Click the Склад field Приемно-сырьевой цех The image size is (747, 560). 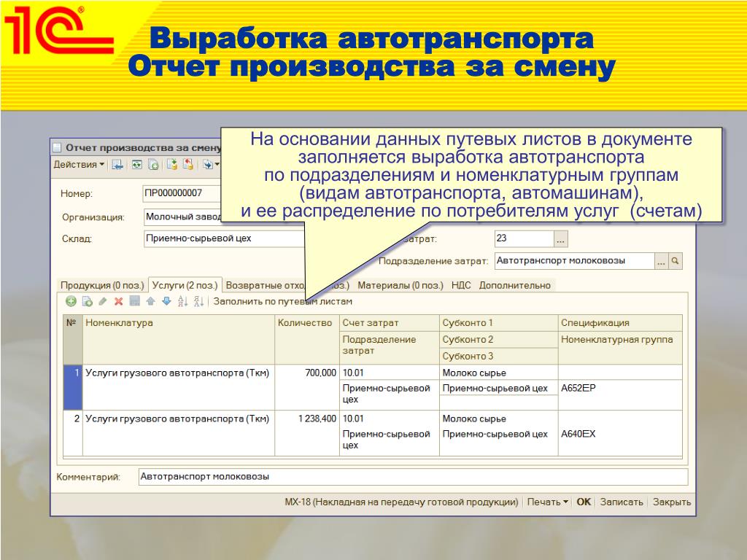[224, 238]
